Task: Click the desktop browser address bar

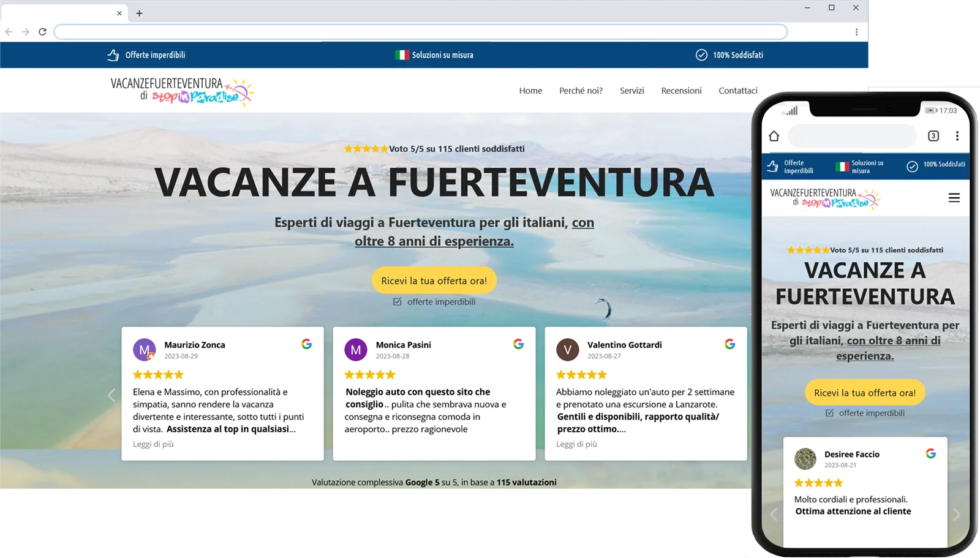Action: point(420,32)
